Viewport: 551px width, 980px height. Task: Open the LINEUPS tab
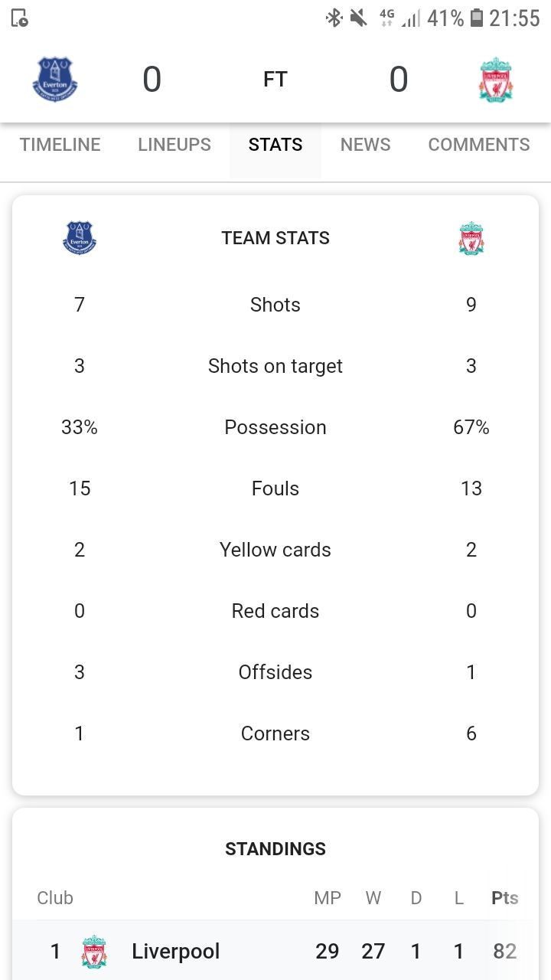pos(174,145)
